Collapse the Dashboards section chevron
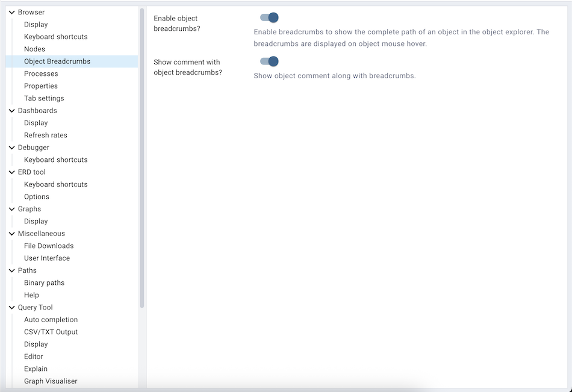Viewport: 572px width, 392px height. pyautogui.click(x=11, y=110)
